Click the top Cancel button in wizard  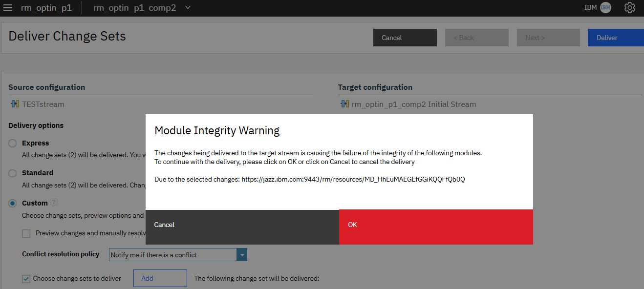405,38
